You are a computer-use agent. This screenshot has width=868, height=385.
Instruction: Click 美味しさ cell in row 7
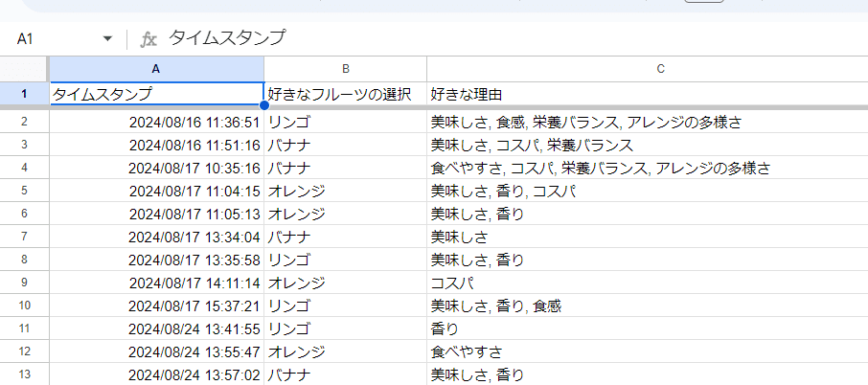(647, 237)
